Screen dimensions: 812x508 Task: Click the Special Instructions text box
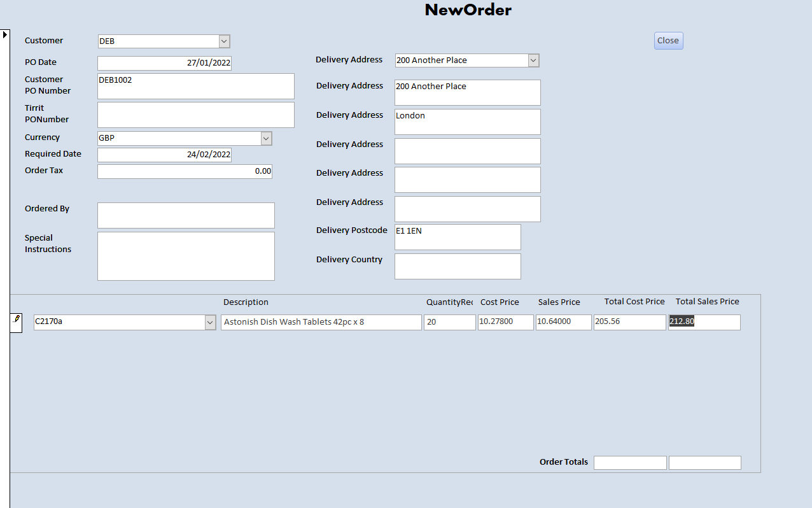point(186,256)
